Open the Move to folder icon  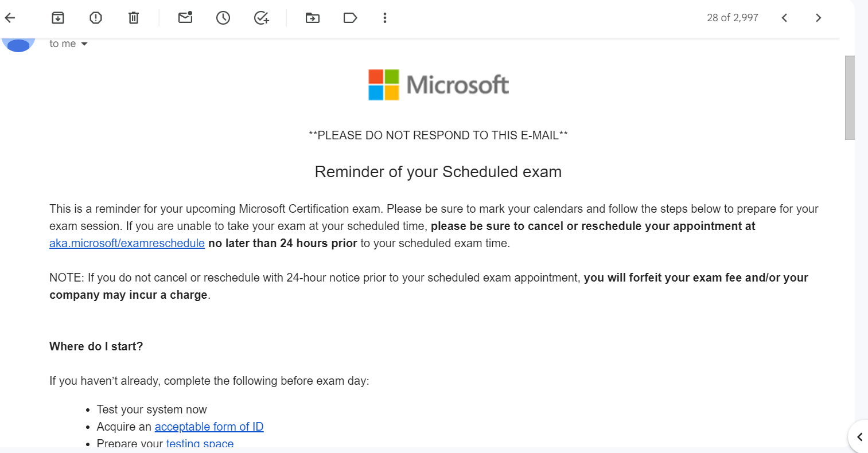pyautogui.click(x=313, y=18)
